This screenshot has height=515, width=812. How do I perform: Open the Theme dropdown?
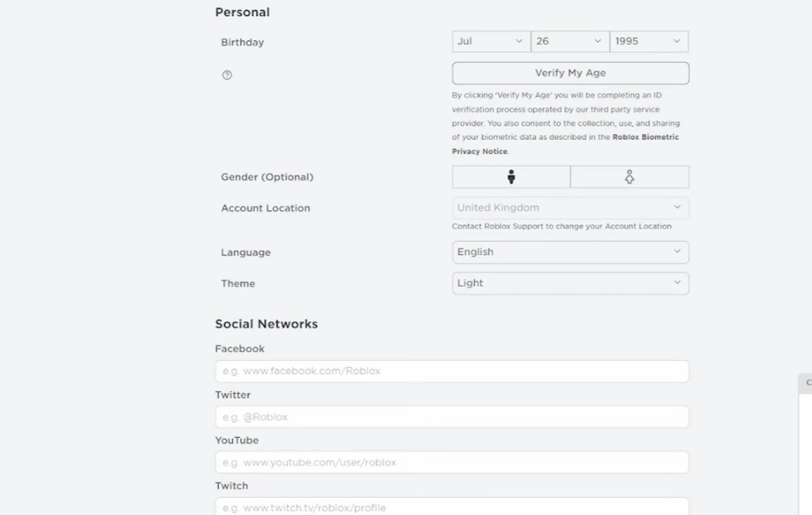tap(570, 283)
